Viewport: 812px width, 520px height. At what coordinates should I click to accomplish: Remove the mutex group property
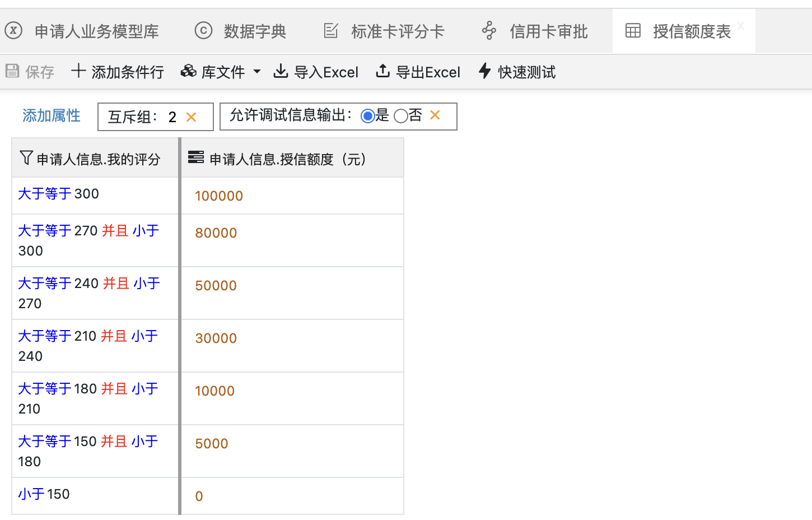click(192, 117)
